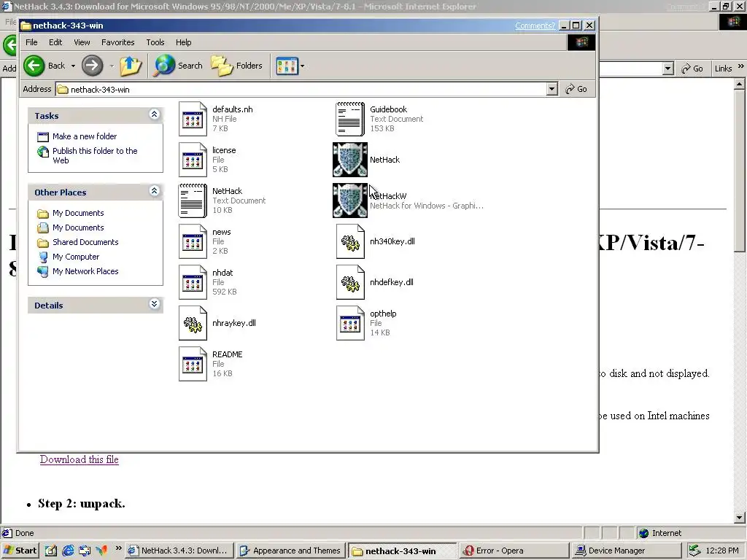Open the View menu

coord(82,42)
